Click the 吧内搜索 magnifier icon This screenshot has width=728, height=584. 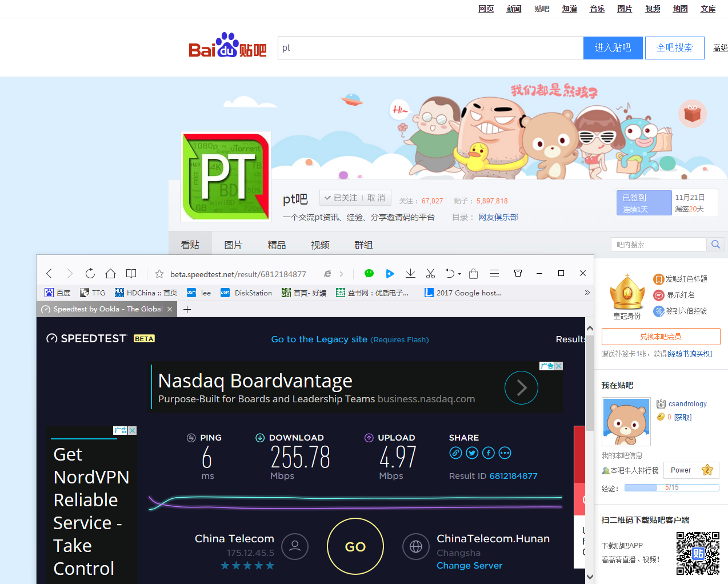(715, 245)
